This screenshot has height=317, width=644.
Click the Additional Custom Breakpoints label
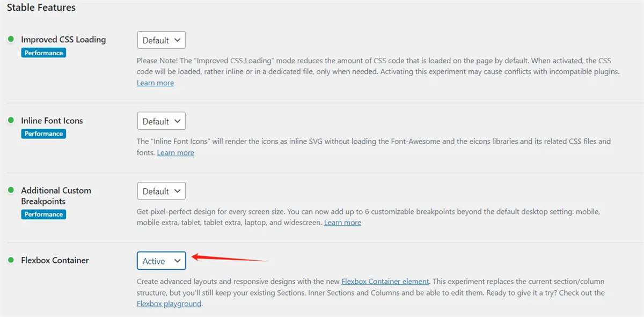[x=56, y=196]
